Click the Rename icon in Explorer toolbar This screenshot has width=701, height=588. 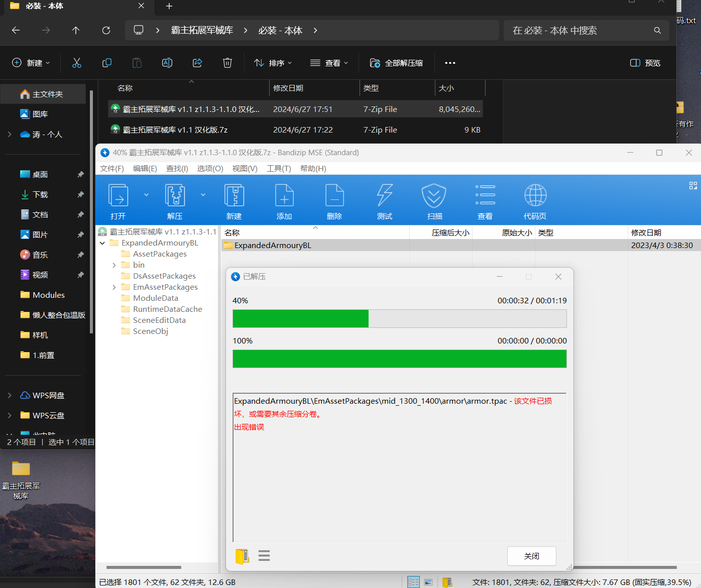tap(167, 63)
